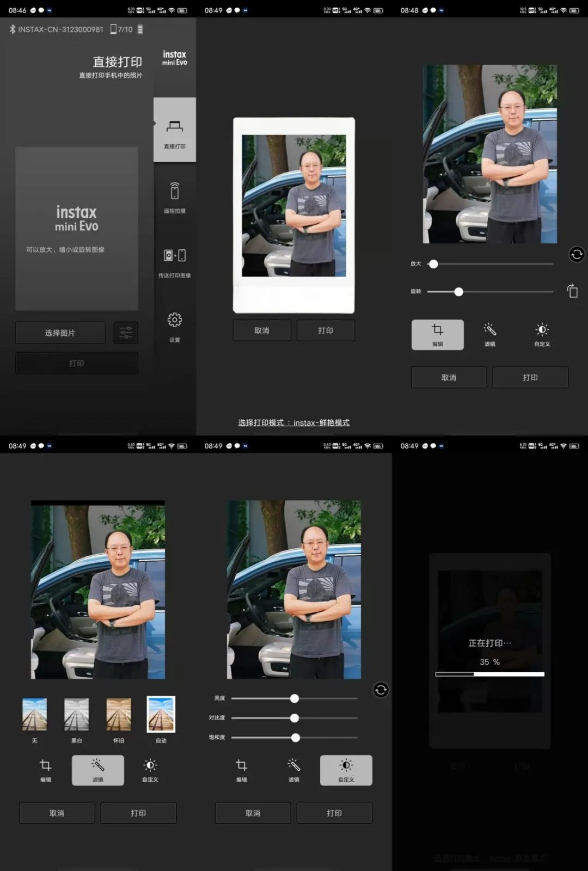
Task: Open the 选择打印模式: instax-鲜艳模式 link
Action: click(294, 422)
